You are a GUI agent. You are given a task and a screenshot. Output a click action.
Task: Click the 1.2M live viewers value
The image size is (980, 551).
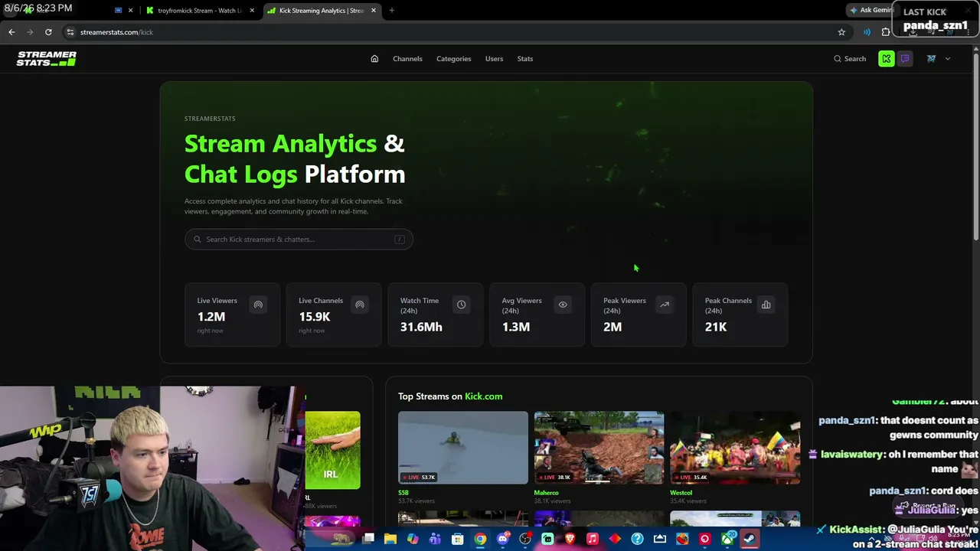click(211, 317)
